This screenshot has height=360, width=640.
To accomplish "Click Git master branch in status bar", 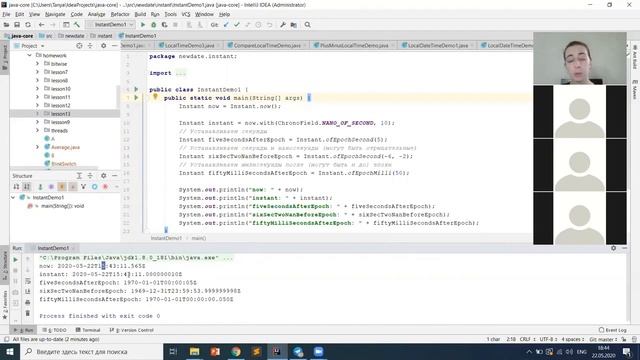I will click(603, 339).
